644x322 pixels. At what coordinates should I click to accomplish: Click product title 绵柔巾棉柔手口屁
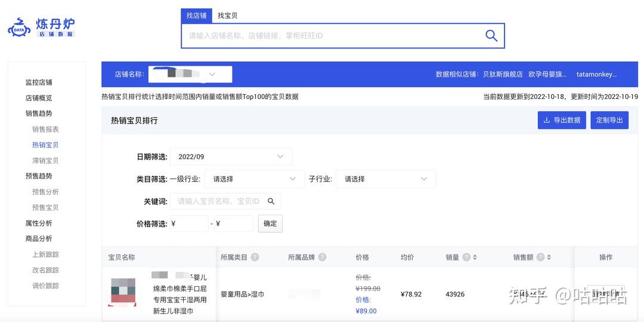pos(180,289)
